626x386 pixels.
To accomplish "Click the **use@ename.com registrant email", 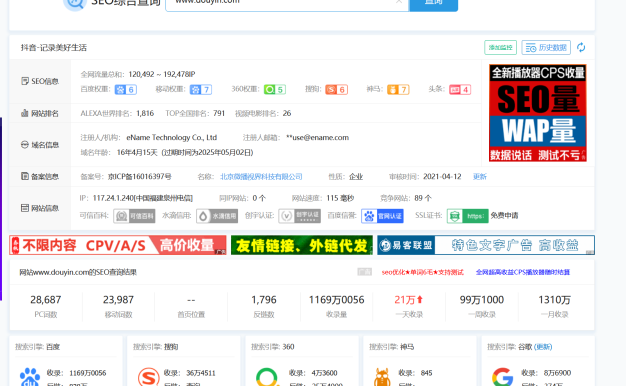I will coord(317,138).
